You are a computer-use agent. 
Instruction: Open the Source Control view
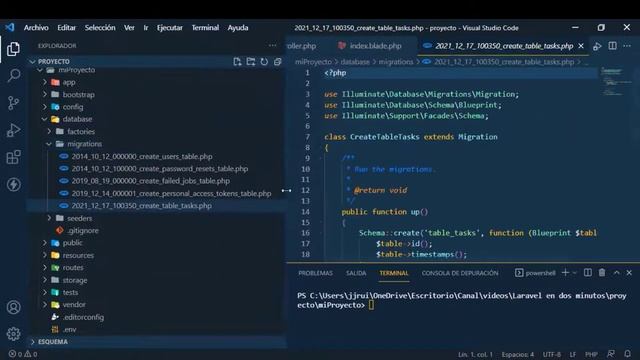coord(13,103)
